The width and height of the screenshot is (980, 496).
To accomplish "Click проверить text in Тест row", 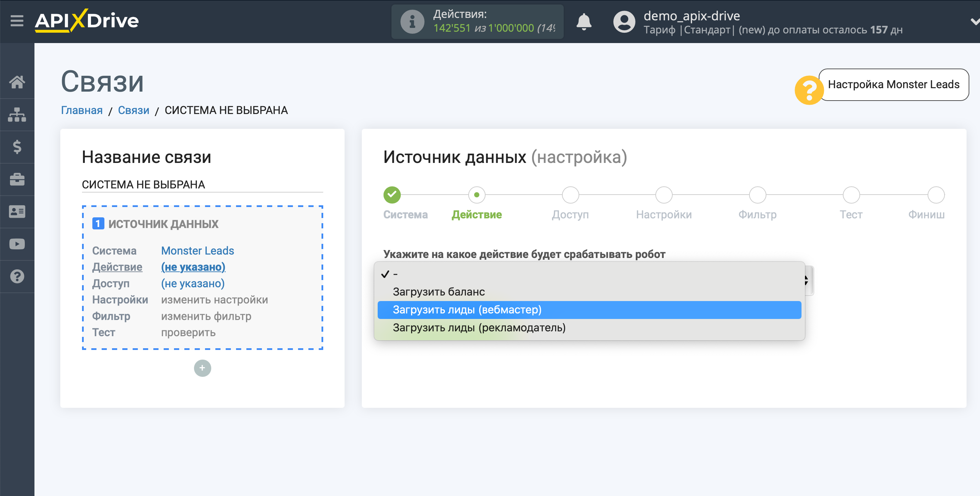I will (188, 332).
